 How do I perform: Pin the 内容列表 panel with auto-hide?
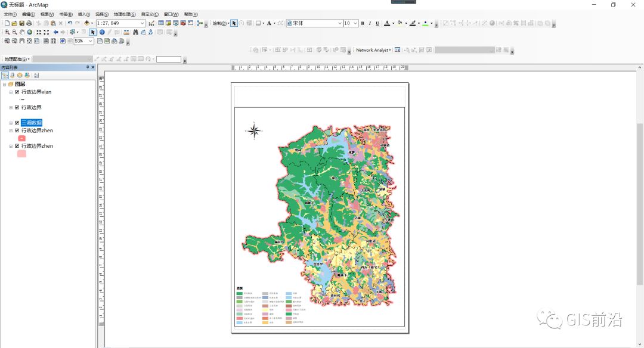[x=88, y=67]
